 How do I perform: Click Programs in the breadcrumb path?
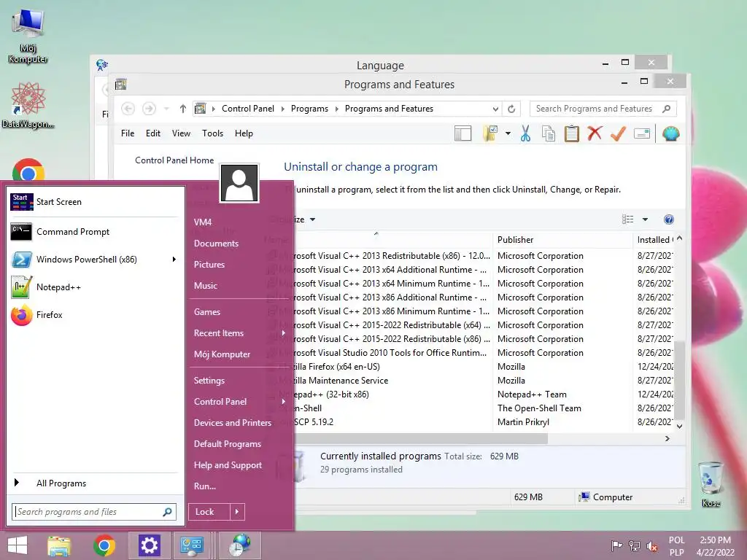click(309, 109)
